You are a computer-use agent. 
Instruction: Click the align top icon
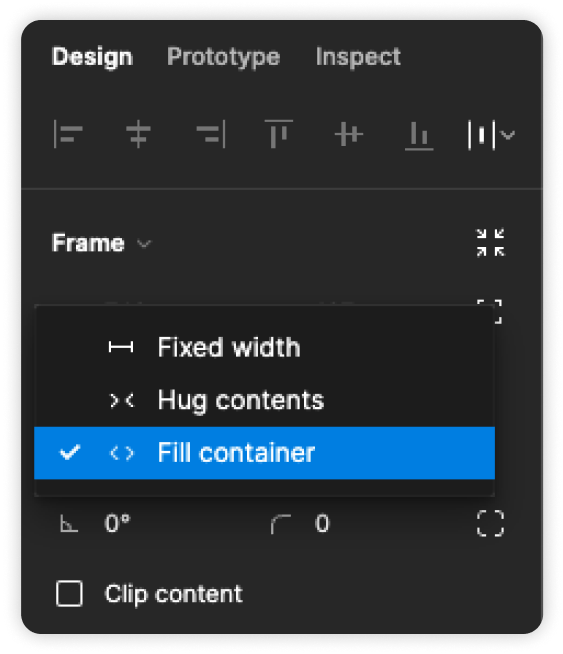[x=279, y=134]
